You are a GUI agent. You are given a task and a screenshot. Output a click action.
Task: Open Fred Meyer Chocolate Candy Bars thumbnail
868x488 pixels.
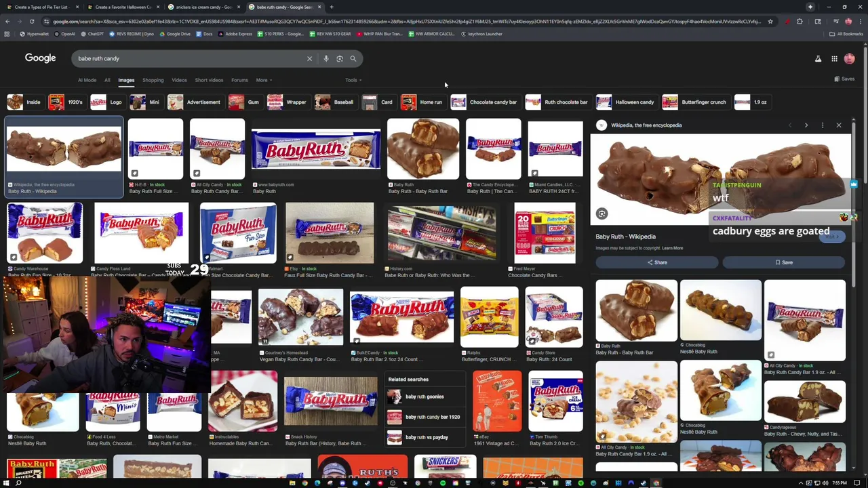pos(545,233)
